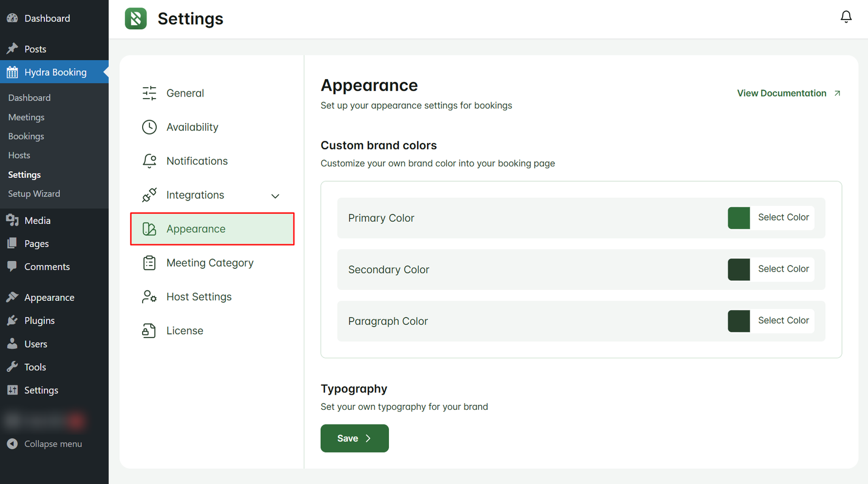The image size is (868, 484).
Task: Click Select Color for Paragraph Color
Action: (783, 320)
